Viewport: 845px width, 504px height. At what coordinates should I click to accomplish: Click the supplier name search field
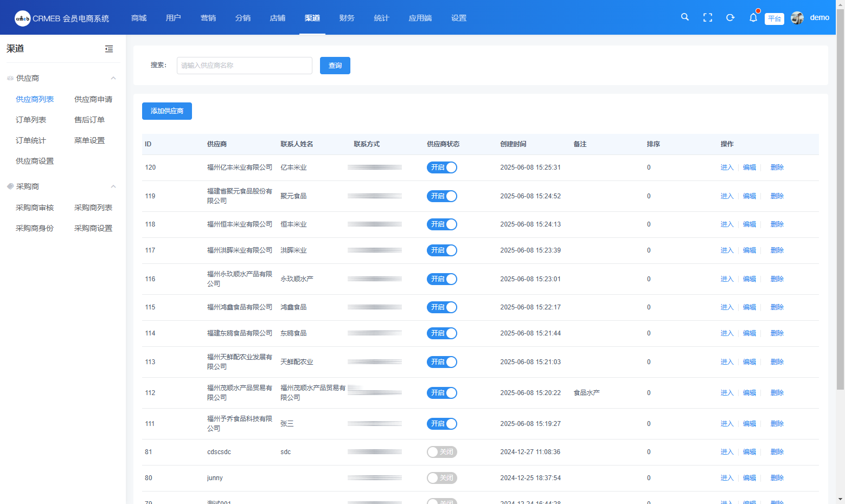tap(244, 66)
